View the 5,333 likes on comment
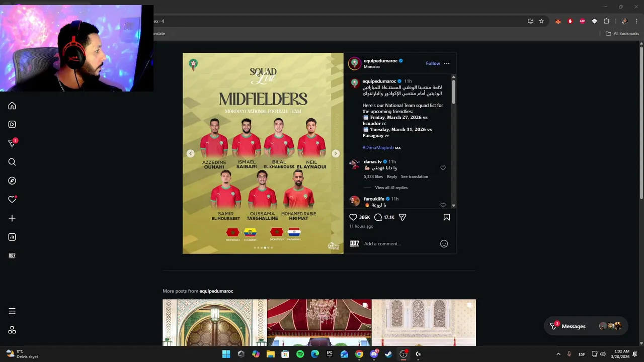 pyautogui.click(x=373, y=176)
